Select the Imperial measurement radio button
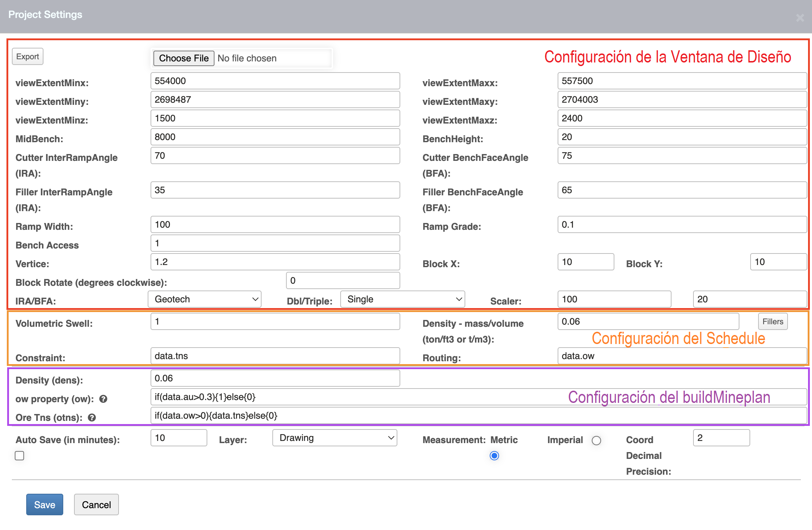This screenshot has width=812, height=530. click(596, 441)
